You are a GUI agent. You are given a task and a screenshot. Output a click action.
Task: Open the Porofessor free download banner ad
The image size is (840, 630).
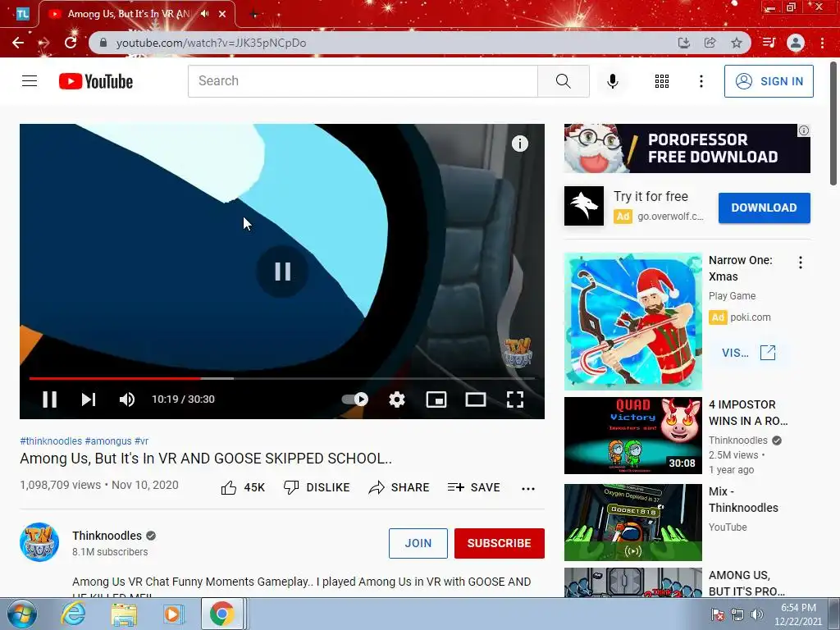pyautogui.click(x=687, y=148)
